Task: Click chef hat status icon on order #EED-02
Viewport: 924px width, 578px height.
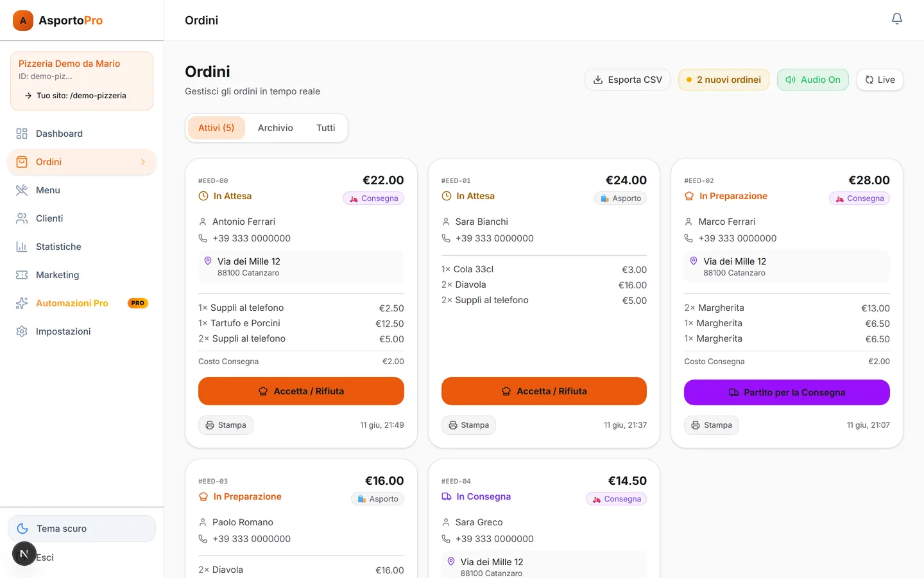Action: pos(689,196)
